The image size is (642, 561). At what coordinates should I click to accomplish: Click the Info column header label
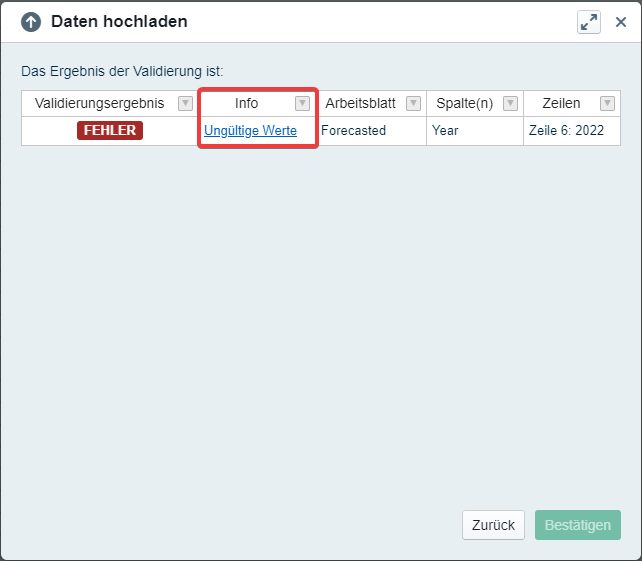point(246,103)
